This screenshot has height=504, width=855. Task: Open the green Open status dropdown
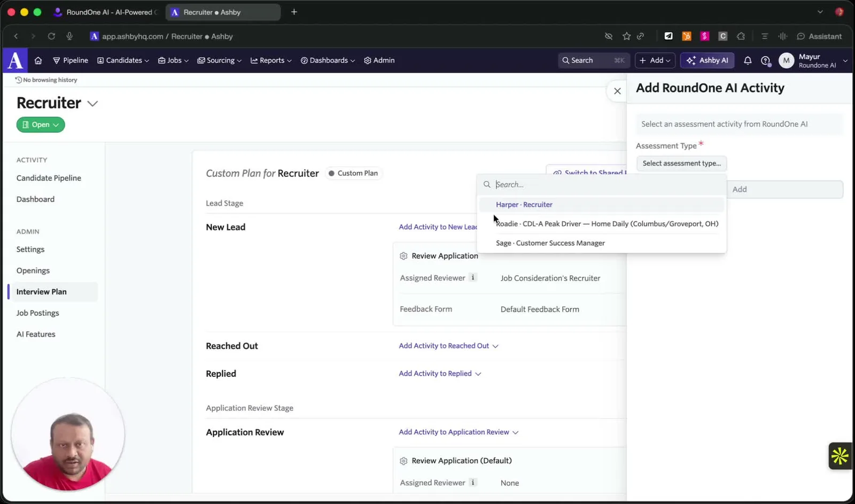41,125
